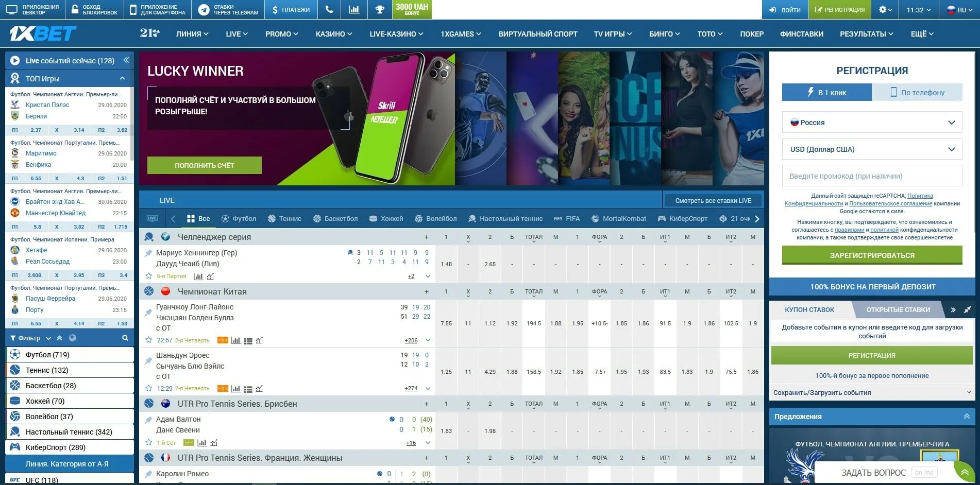Open the phone callback icon in top bar
Screen dimensions: 980x485
pyautogui.click(x=329, y=9)
